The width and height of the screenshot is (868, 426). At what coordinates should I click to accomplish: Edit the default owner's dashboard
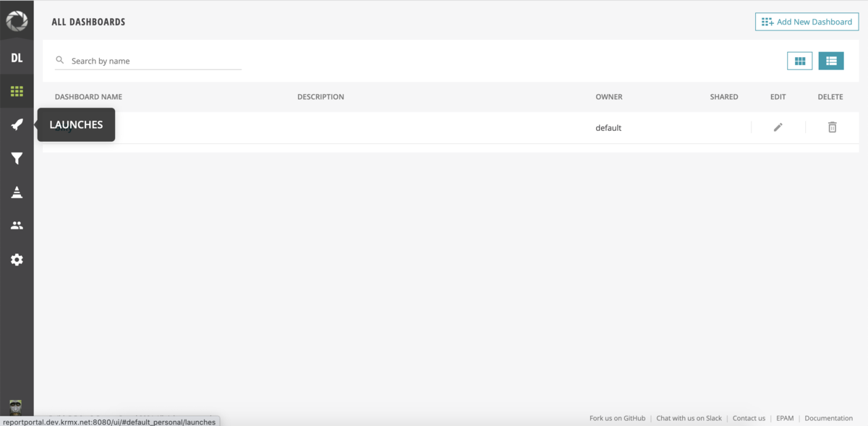pos(778,127)
